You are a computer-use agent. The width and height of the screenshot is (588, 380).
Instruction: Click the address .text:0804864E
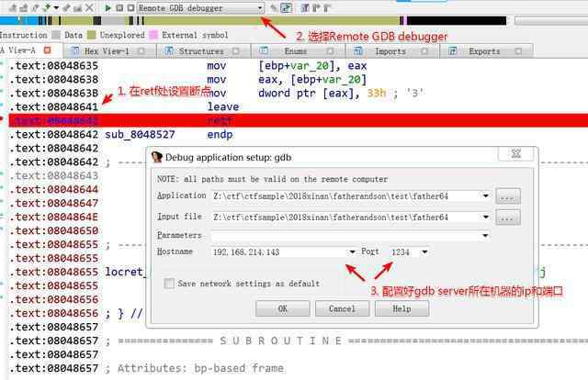click(53, 217)
